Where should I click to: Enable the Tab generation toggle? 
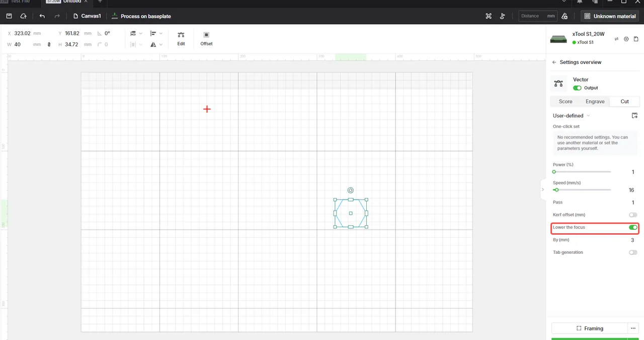(x=633, y=252)
